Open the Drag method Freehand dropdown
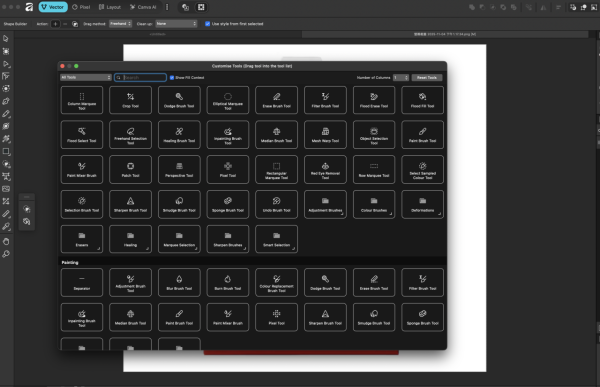Viewport: 600px width, 387px height. pos(121,24)
